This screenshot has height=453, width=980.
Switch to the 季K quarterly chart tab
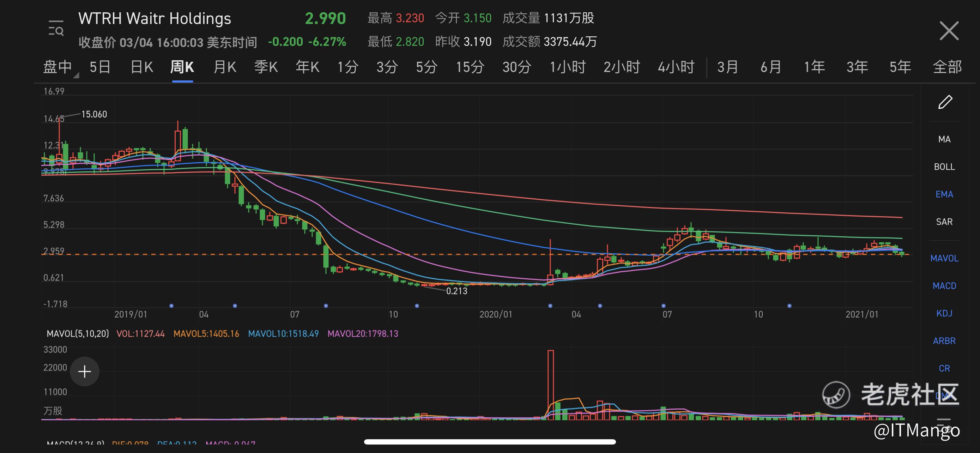266,67
